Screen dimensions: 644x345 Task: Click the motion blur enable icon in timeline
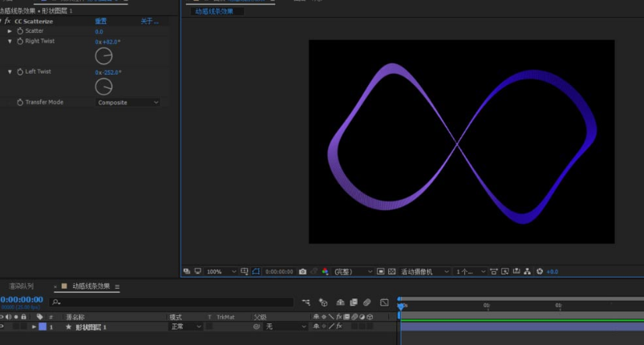(x=367, y=302)
